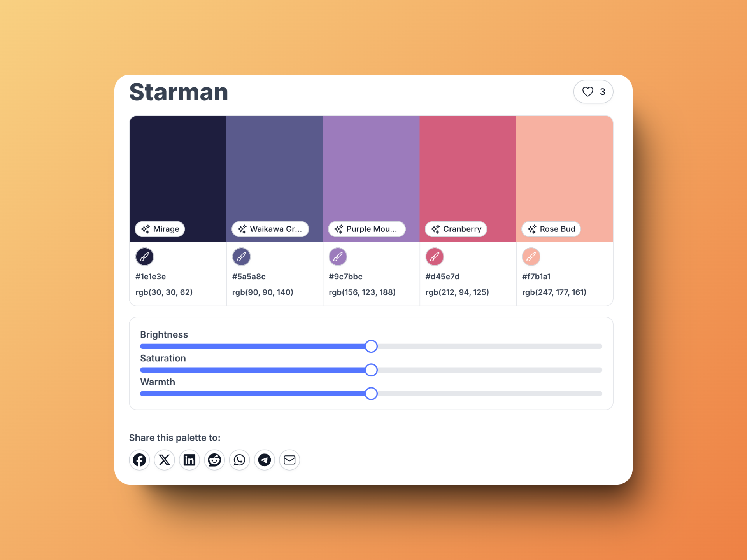Screen dimensions: 747x560
Task: Share palette via Facebook icon
Action: click(x=139, y=460)
